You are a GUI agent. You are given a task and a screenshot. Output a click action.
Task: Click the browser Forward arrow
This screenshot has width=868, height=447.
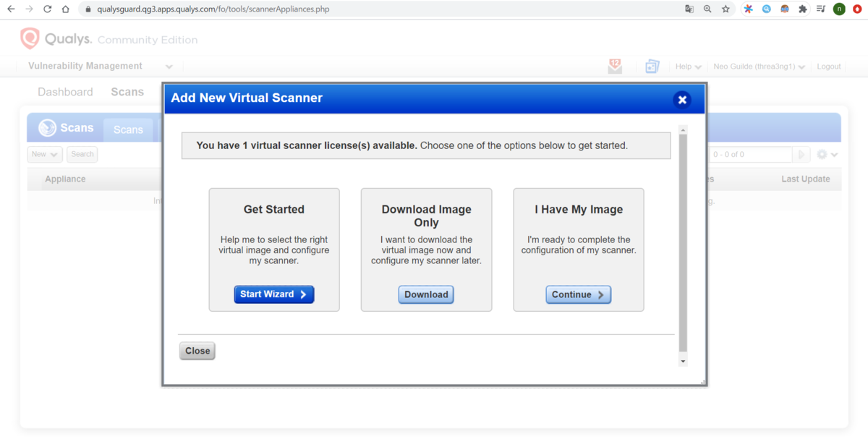pos(30,9)
